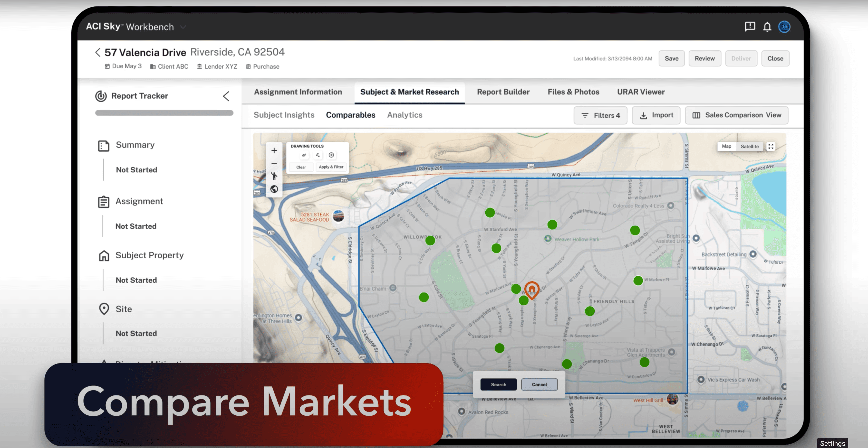Open the Filters 4 button

coord(600,115)
